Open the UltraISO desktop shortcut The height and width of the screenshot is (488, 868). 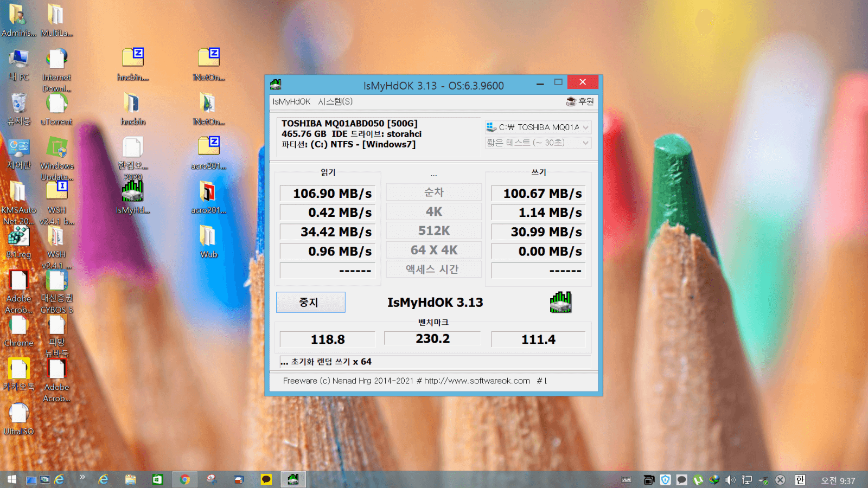pyautogui.click(x=19, y=419)
